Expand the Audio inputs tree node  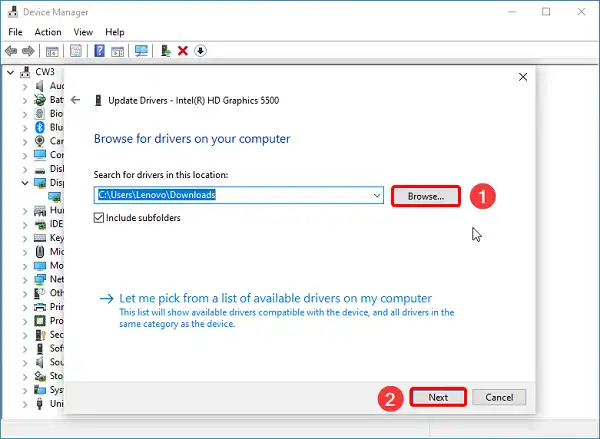[x=24, y=86]
